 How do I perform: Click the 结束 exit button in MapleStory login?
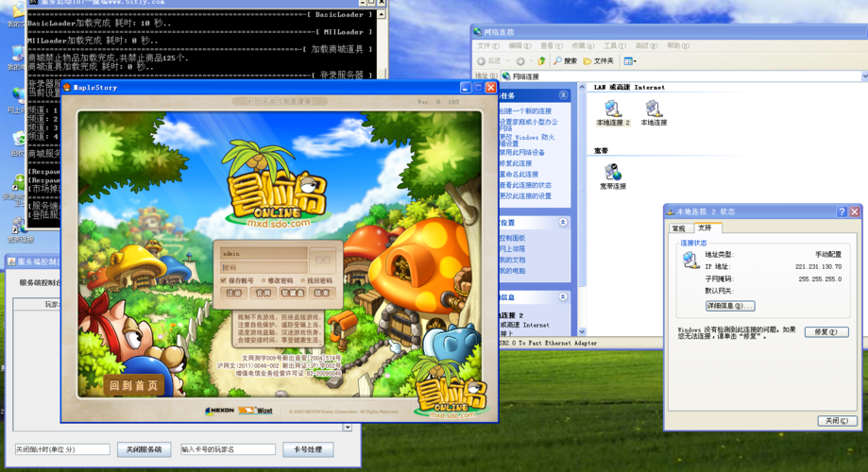[322, 293]
